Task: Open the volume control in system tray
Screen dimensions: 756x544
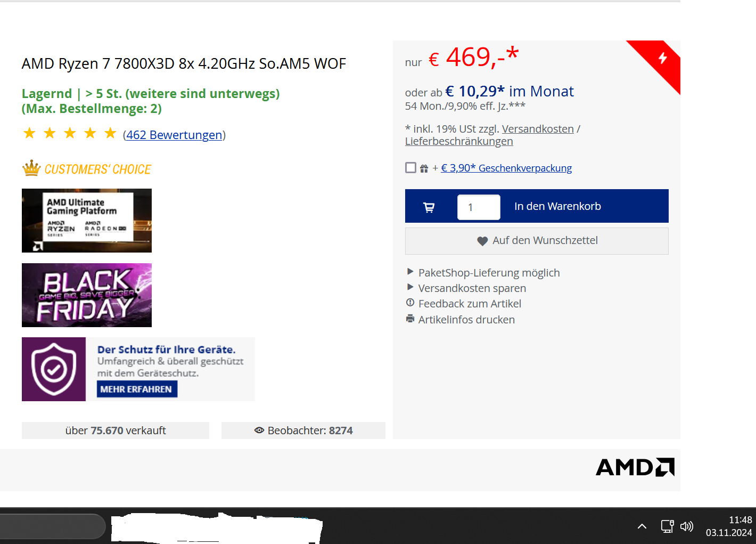Action: coord(687,526)
